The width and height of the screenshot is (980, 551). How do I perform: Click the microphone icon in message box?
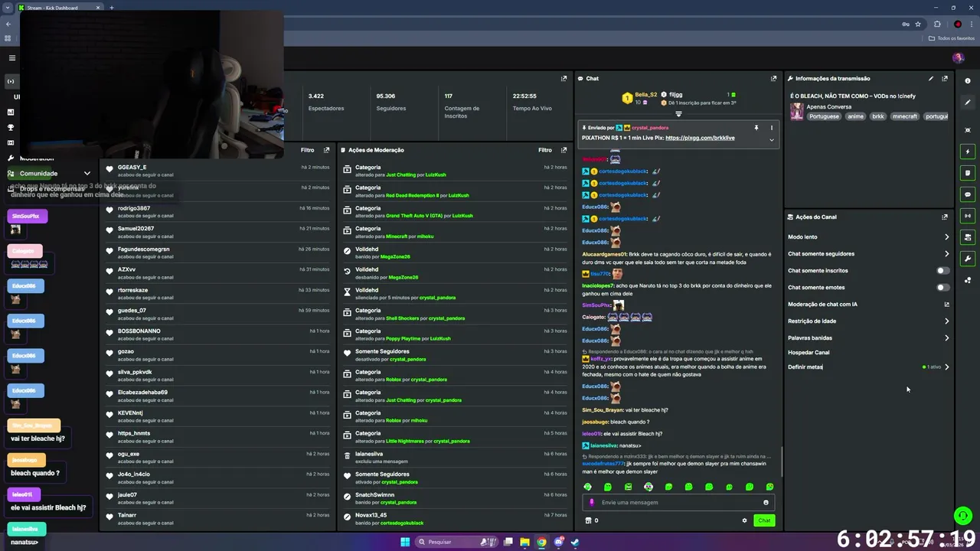coord(592,502)
